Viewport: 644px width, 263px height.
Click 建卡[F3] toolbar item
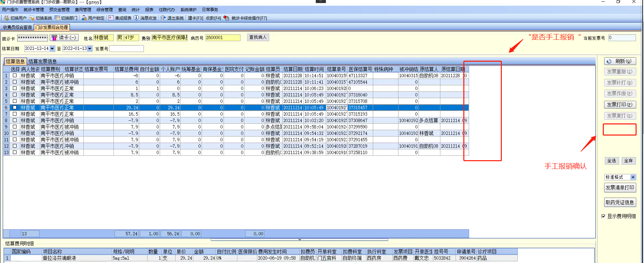(196, 18)
